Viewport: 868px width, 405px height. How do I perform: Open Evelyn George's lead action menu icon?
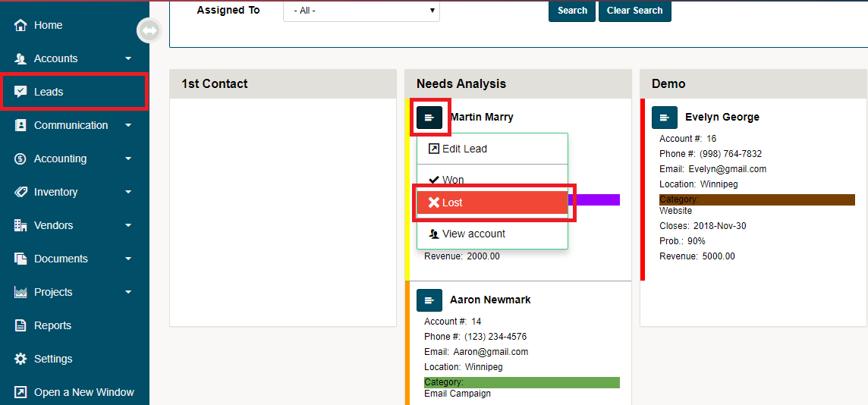pos(665,118)
